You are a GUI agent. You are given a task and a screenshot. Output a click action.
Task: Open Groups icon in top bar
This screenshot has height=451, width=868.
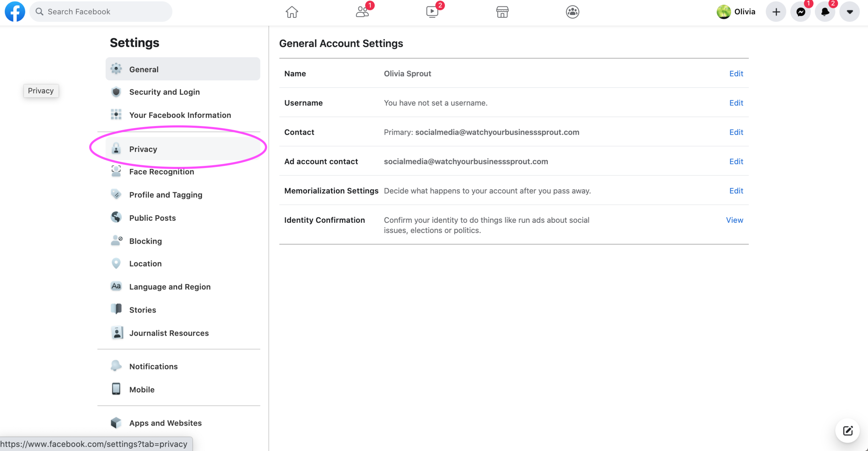tap(572, 11)
